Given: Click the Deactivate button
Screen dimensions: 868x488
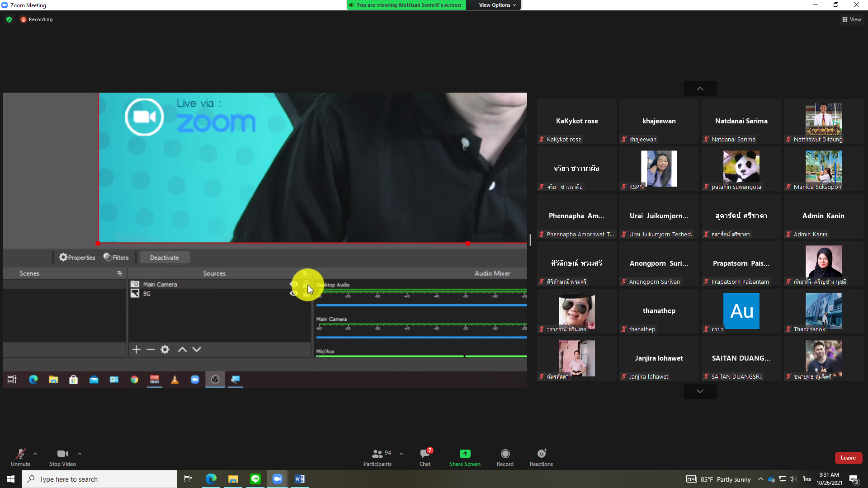Looking at the screenshot, I should tap(165, 258).
